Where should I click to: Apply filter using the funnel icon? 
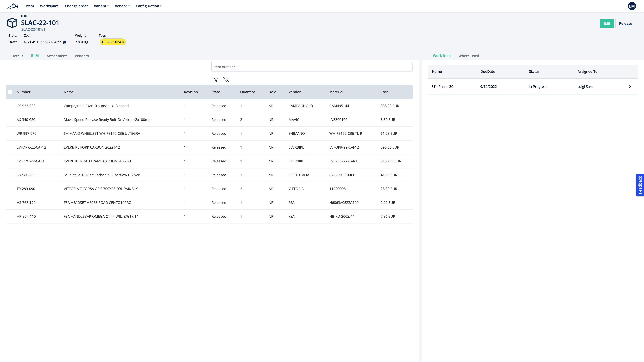[x=216, y=80]
